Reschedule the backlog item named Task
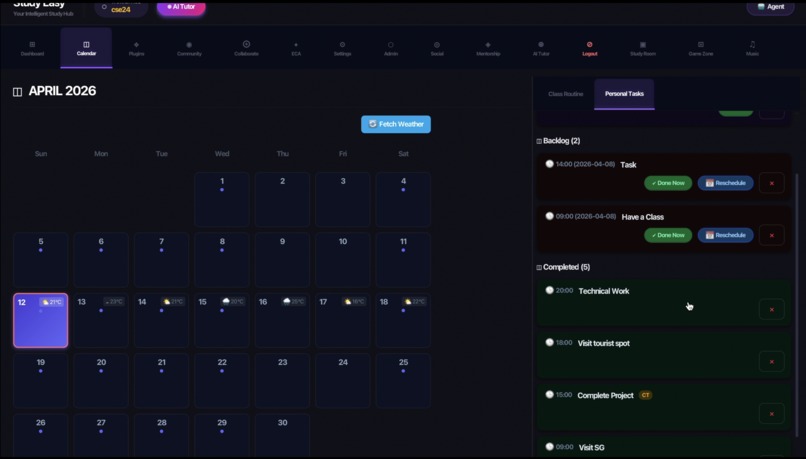The image size is (806, 459). click(x=725, y=183)
